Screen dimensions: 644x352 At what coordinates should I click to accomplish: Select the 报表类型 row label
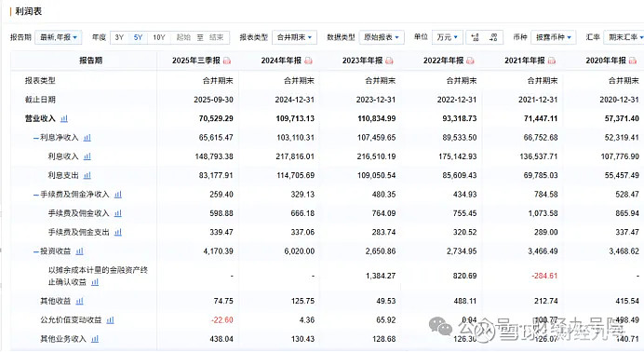click(x=40, y=80)
